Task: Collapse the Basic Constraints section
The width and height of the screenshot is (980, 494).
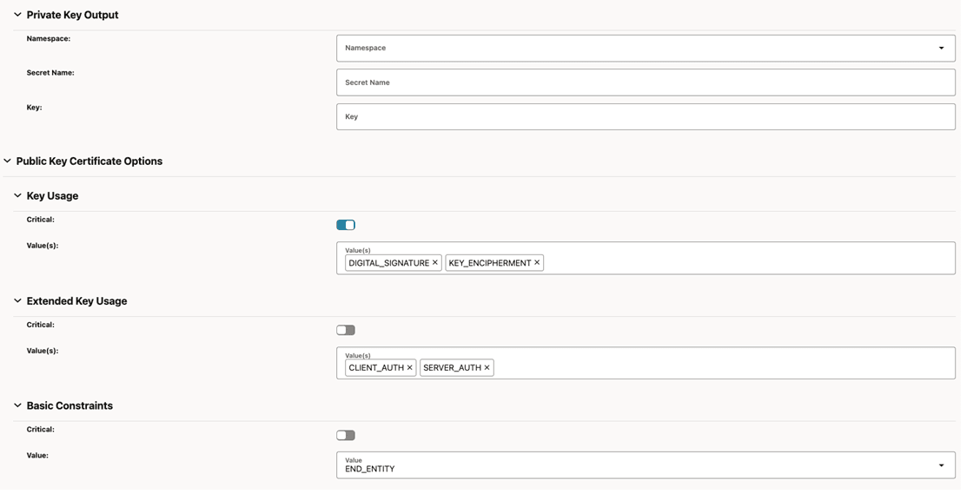Action: pos(17,405)
